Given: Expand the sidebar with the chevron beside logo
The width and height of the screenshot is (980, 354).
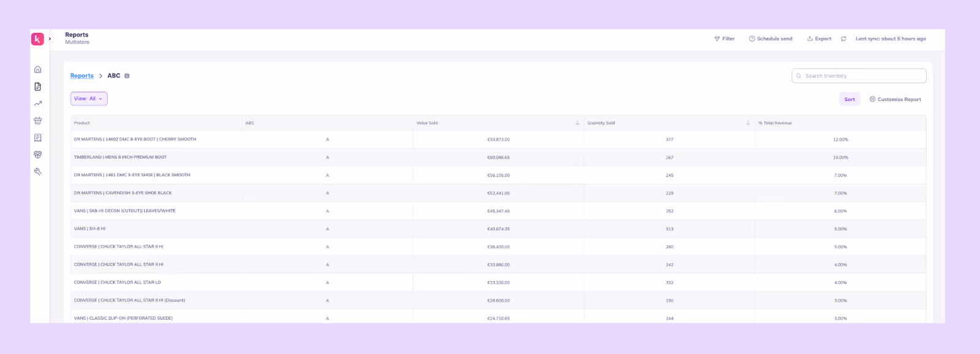Looking at the screenshot, I should tap(50, 39).
